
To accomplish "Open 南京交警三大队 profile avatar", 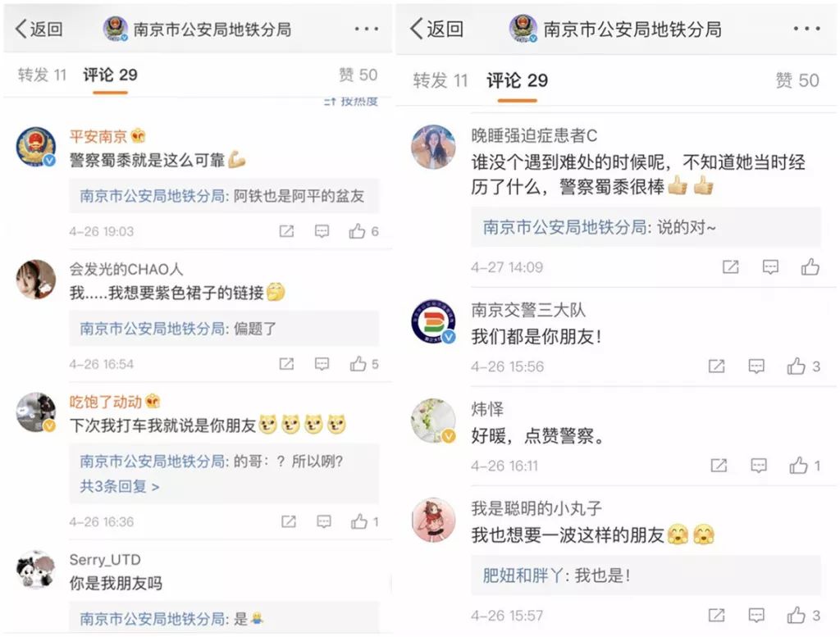I will (x=433, y=321).
